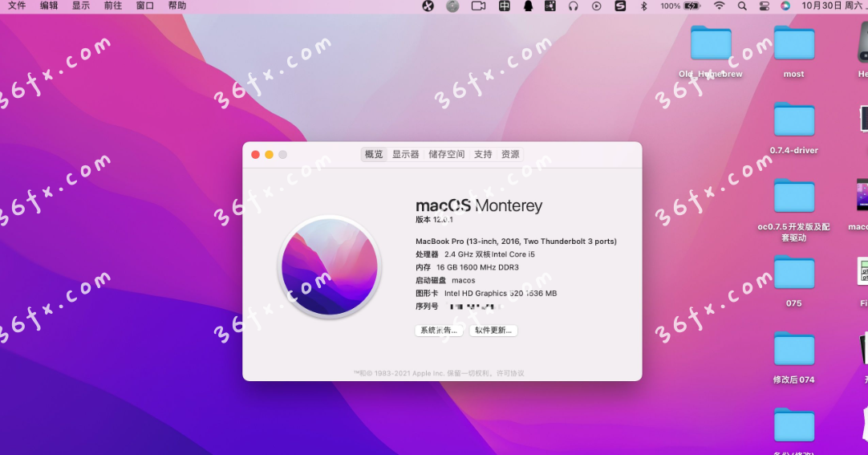The image size is (868, 455).
Task: Click the Sogou S menu bar icon
Action: tap(620, 6)
